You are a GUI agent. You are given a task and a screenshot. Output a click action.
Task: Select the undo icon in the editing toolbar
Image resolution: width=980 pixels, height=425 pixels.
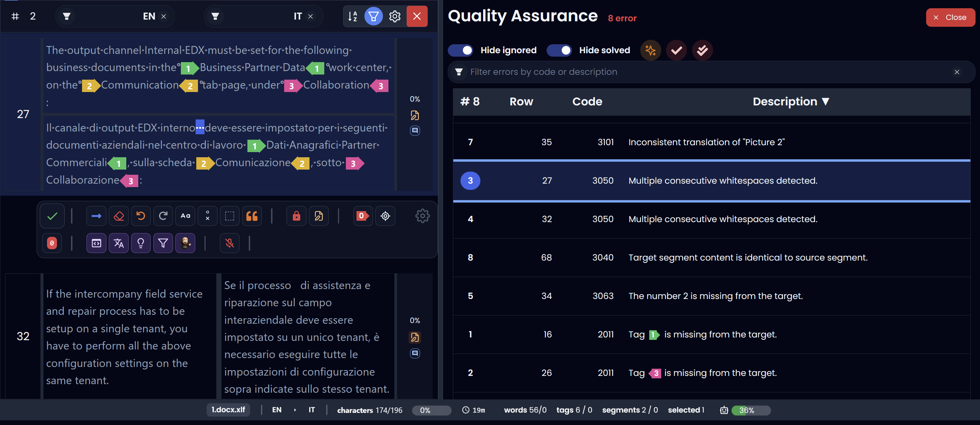[x=141, y=216]
